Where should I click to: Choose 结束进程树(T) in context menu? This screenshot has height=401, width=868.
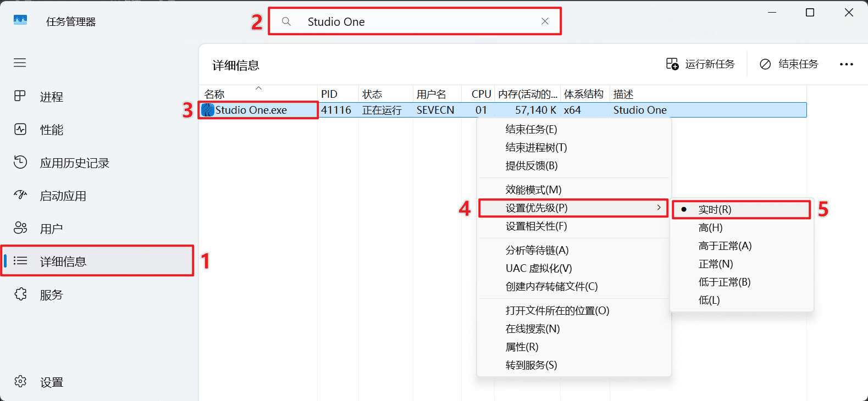(574, 147)
